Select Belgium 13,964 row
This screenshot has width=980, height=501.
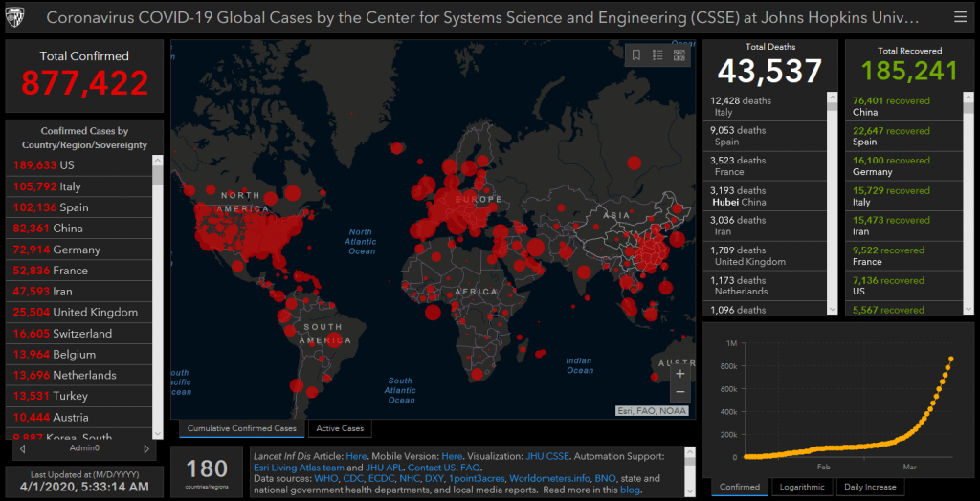(x=78, y=354)
